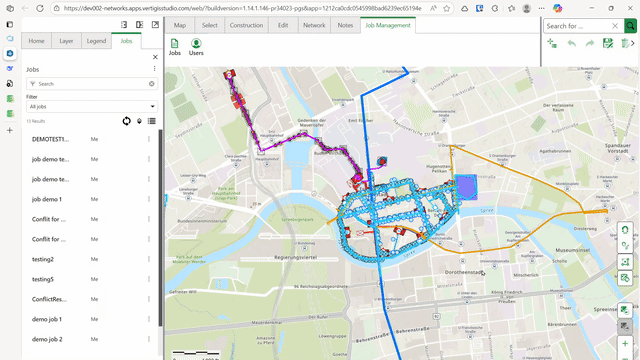Open the Jobs tool in the ribbon
The image size is (640, 360).
pyautogui.click(x=175, y=47)
